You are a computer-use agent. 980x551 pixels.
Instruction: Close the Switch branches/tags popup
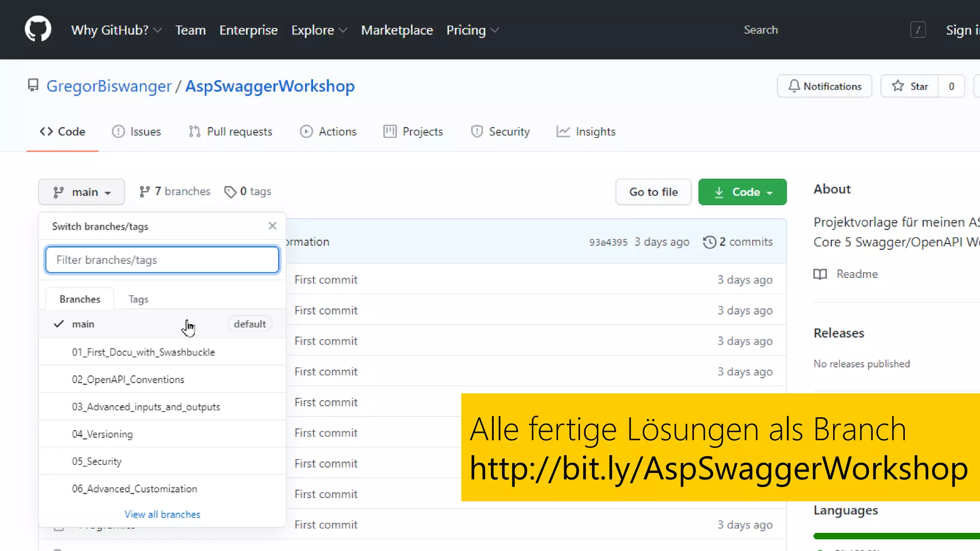tap(272, 226)
